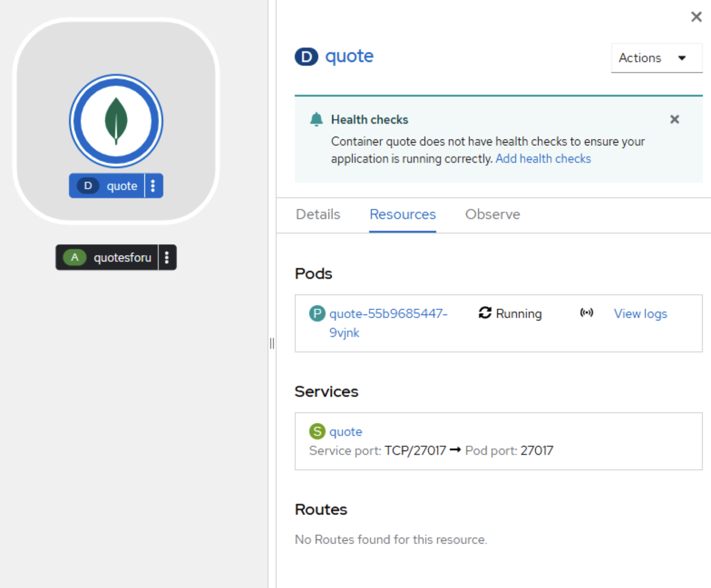Open the Observe tab

point(492,214)
